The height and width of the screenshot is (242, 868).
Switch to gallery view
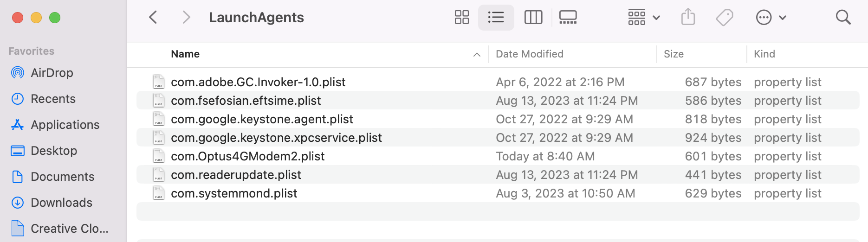568,18
